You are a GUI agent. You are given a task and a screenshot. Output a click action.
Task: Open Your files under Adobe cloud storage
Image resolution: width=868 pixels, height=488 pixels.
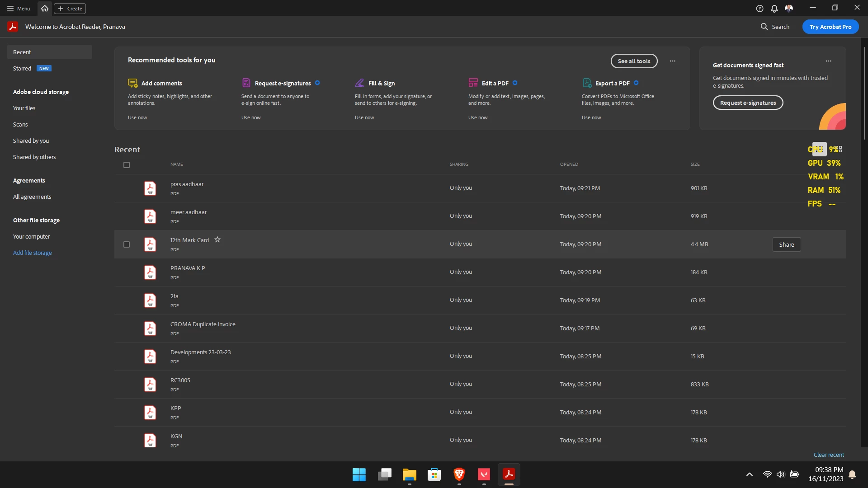pyautogui.click(x=24, y=108)
